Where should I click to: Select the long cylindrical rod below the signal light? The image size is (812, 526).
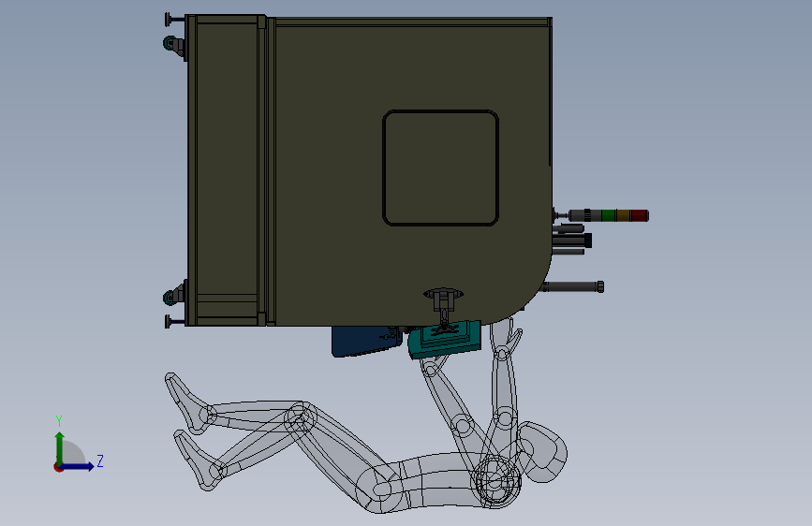[571, 286]
